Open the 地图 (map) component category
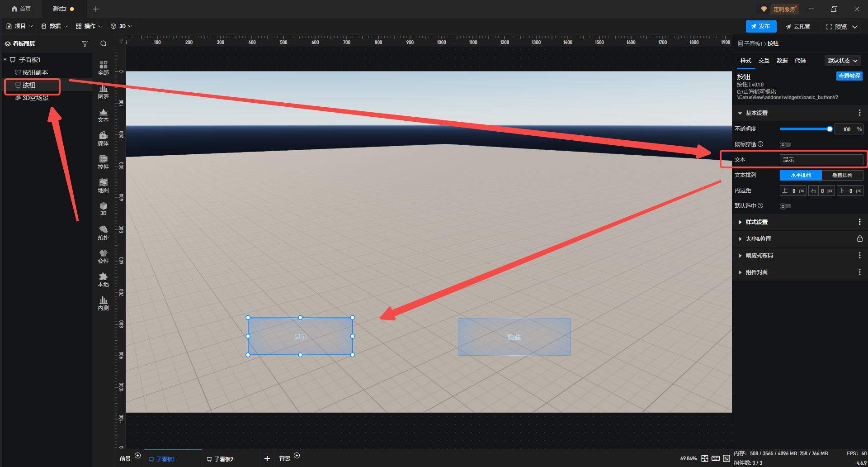The height and width of the screenshot is (467, 868). (103, 186)
